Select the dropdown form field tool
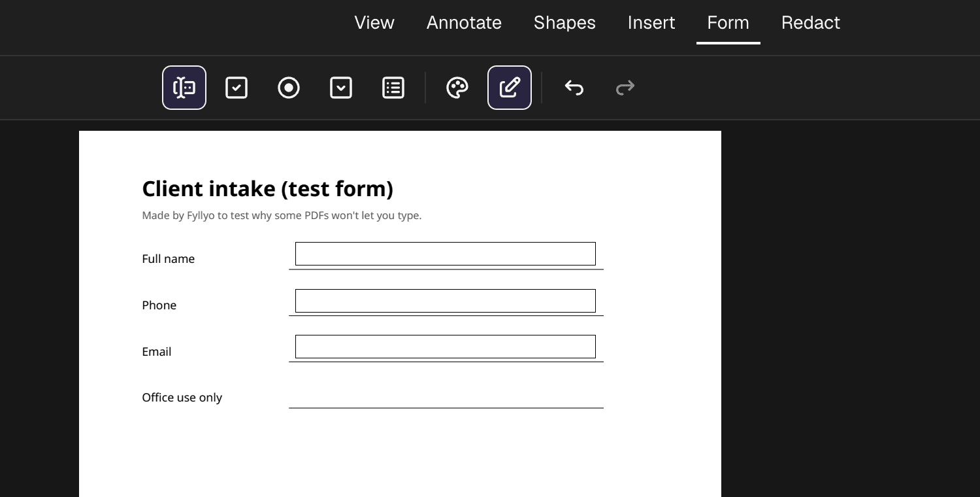 [341, 88]
